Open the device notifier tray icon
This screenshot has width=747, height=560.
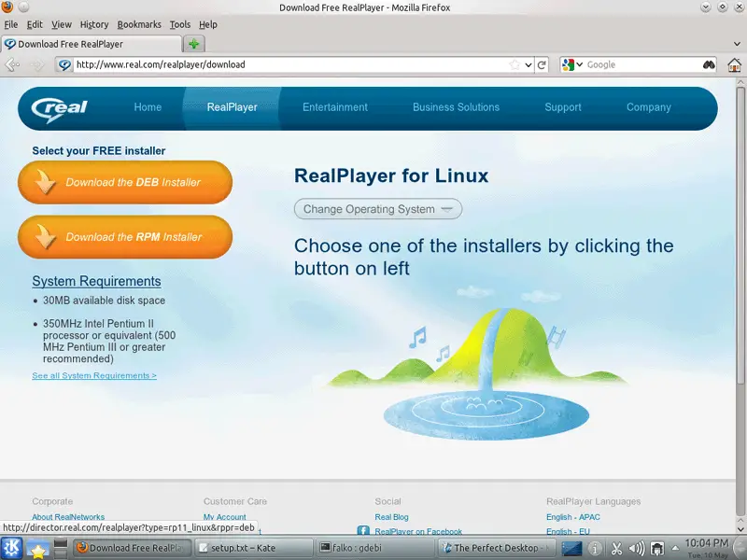point(657,549)
